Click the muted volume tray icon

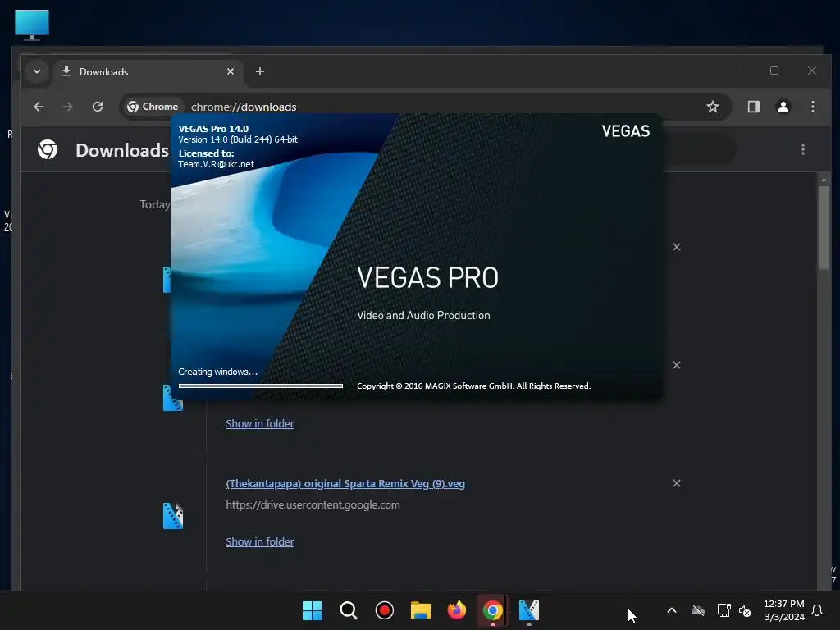(745, 610)
